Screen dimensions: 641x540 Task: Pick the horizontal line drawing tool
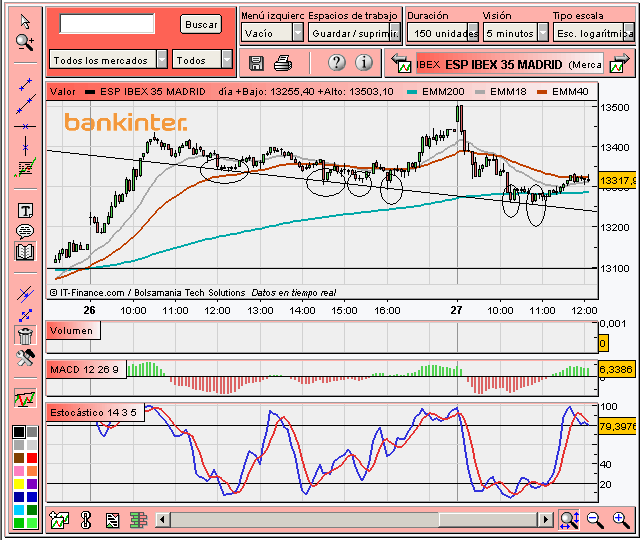(25, 126)
